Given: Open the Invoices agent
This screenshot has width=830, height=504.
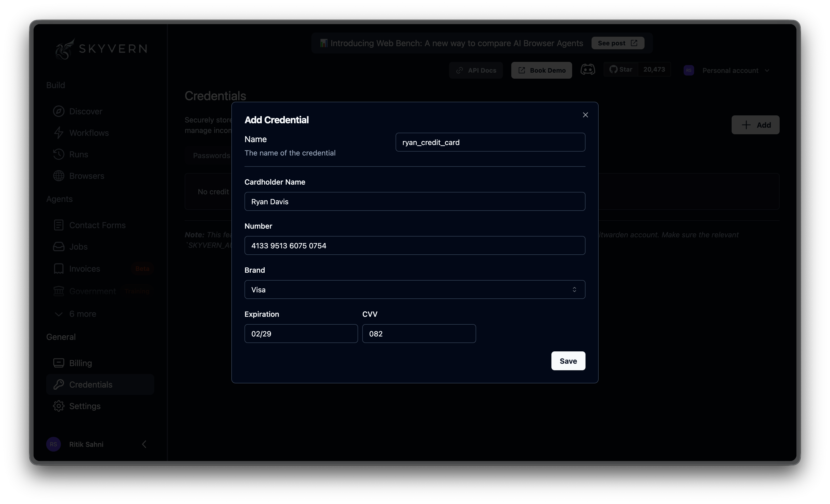Looking at the screenshot, I should click(100, 269).
